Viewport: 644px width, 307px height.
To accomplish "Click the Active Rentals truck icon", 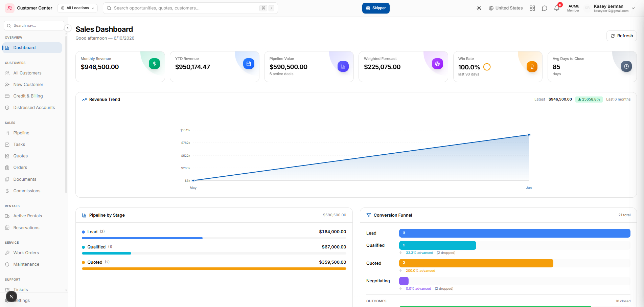I will (7, 216).
